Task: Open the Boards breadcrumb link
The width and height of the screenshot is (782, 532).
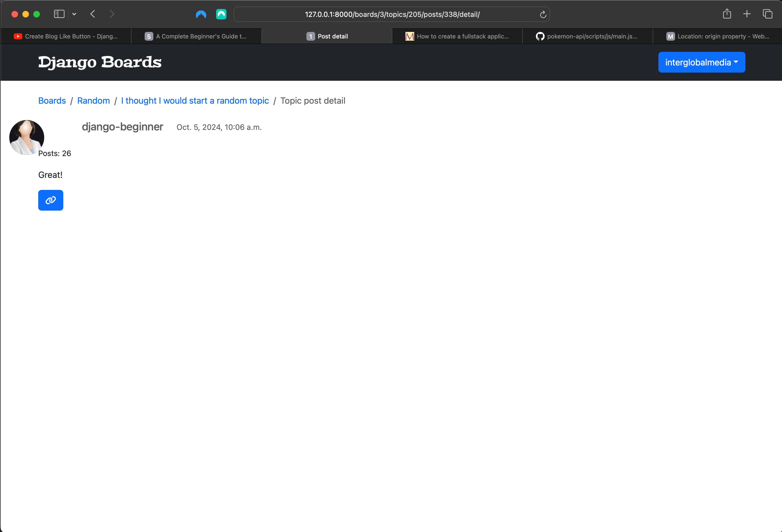Action: (x=52, y=101)
